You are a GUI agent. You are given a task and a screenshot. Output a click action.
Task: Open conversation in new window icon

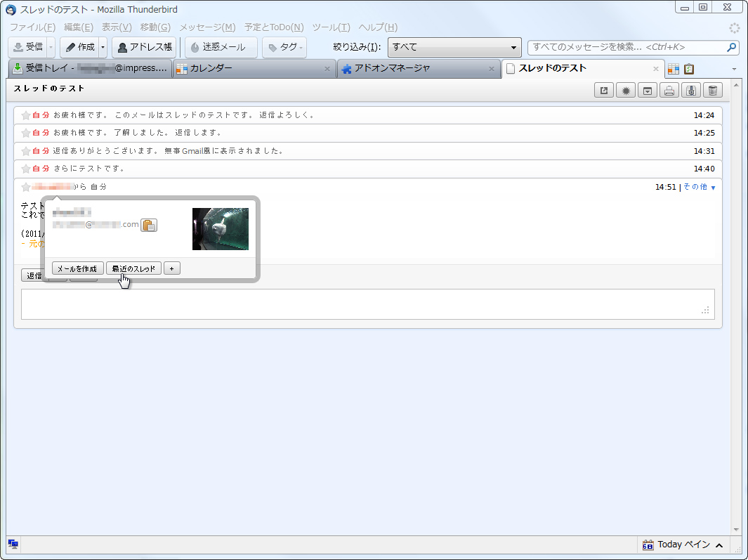pyautogui.click(x=604, y=90)
